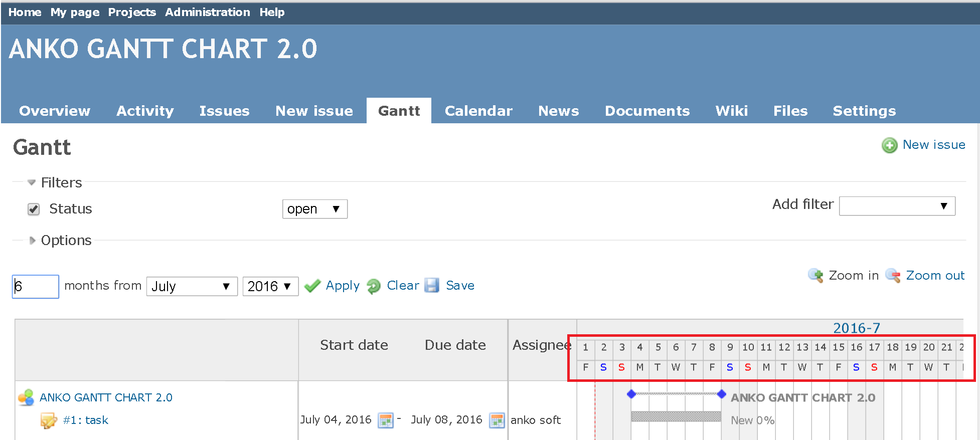Open the July month dropdown
The width and height of the screenshot is (980, 440).
192,287
